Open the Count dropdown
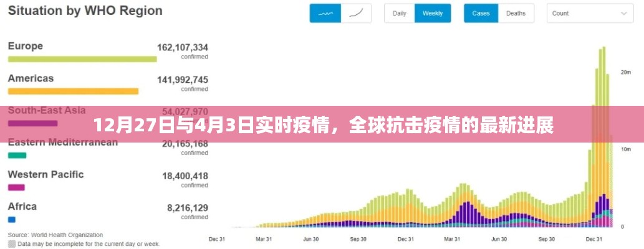Screen dimensions: 644x249 pyautogui.click(x=590, y=13)
